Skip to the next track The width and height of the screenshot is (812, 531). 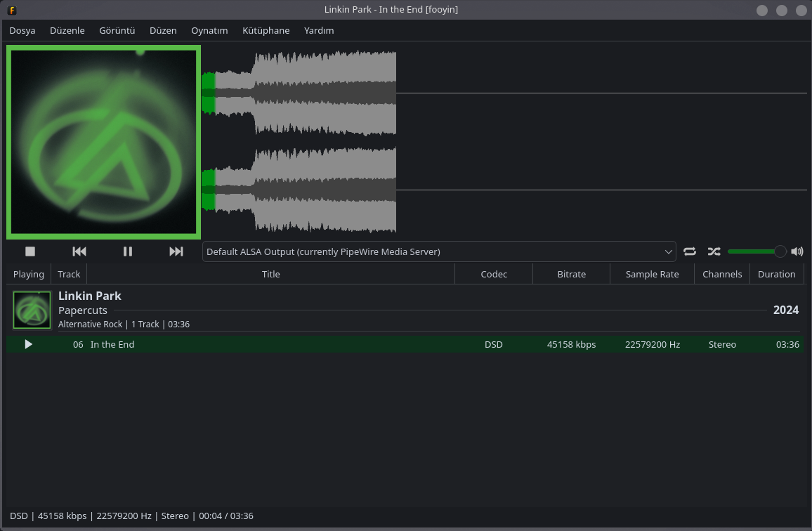[176, 251]
